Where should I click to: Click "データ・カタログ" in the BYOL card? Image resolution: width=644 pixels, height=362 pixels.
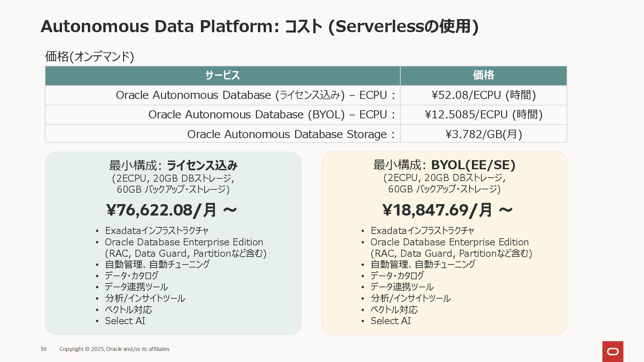tap(397, 276)
